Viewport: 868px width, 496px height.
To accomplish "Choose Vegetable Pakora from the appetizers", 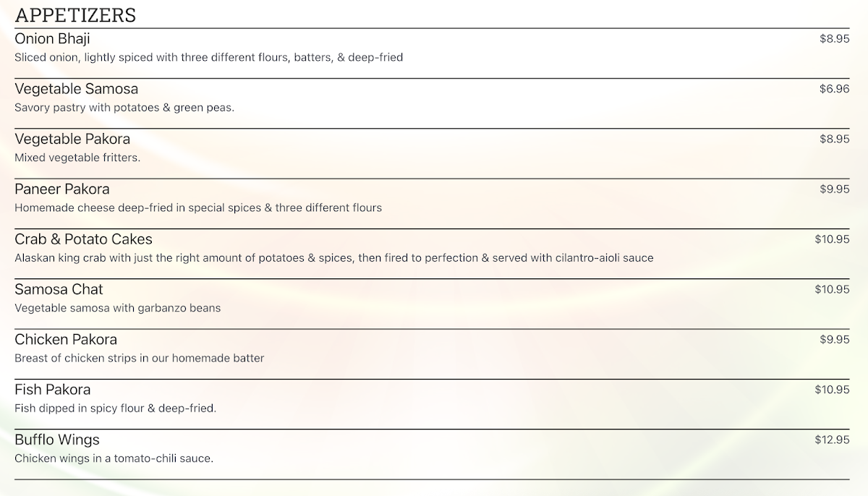I will (72, 139).
